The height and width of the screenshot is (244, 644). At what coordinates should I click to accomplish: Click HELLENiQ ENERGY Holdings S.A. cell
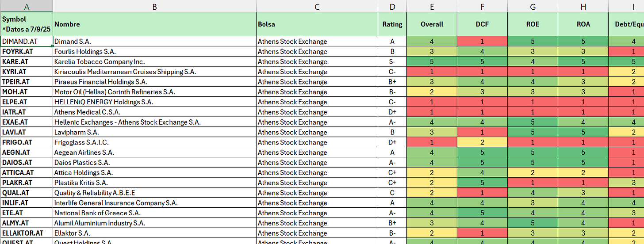[154, 102]
